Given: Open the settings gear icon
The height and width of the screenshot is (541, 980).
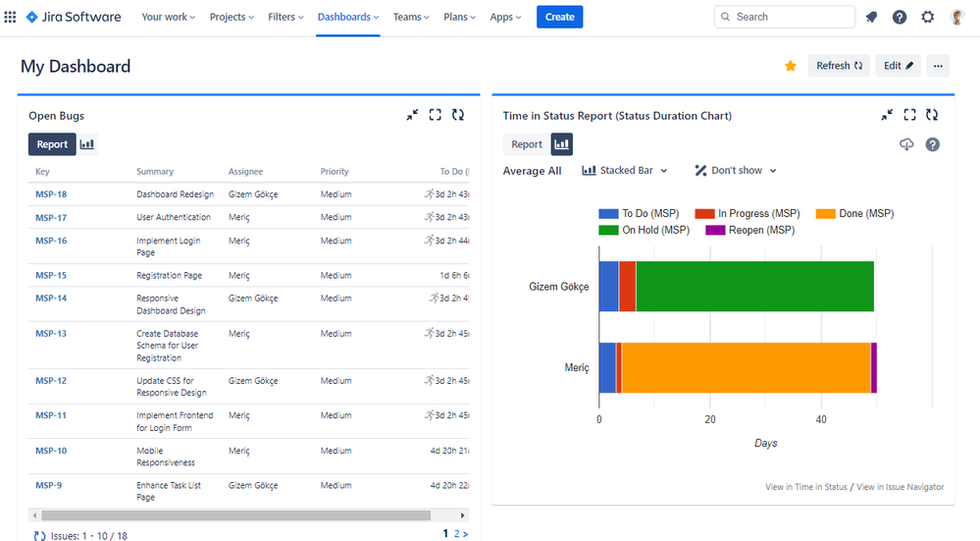Looking at the screenshot, I should (x=928, y=17).
